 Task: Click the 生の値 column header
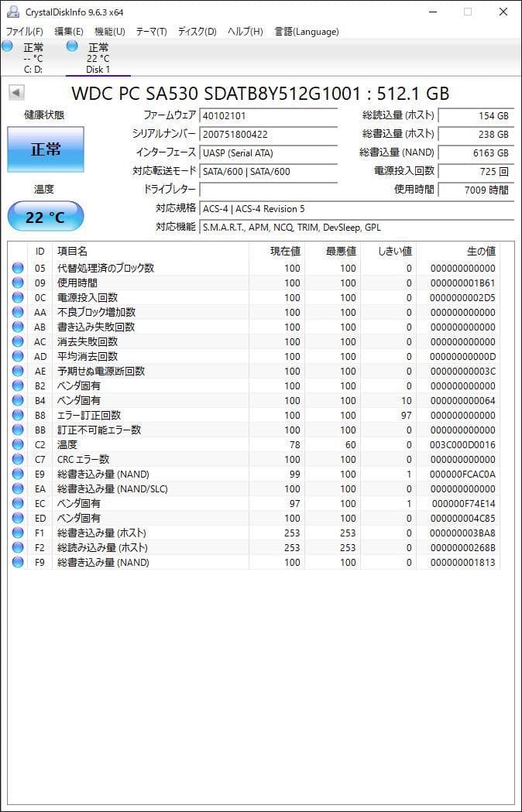coord(458,252)
